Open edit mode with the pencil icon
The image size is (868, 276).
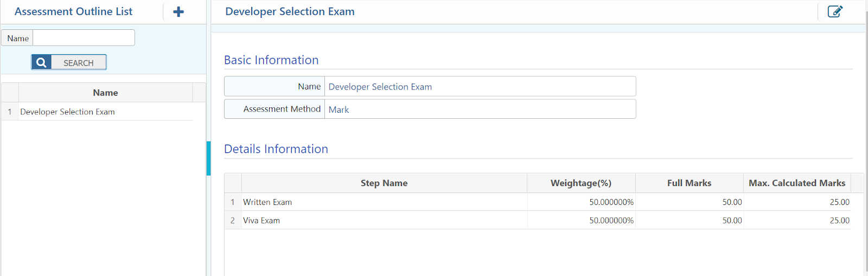tap(835, 11)
